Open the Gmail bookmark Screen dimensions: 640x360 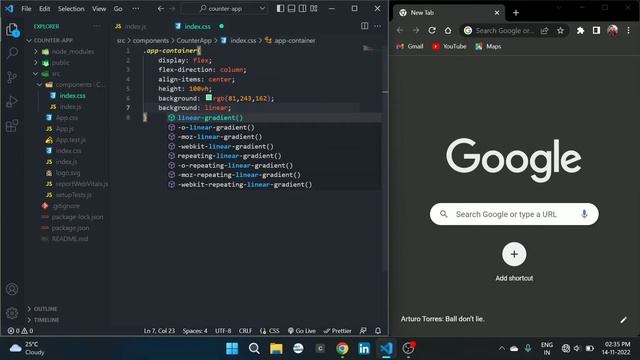pos(410,47)
